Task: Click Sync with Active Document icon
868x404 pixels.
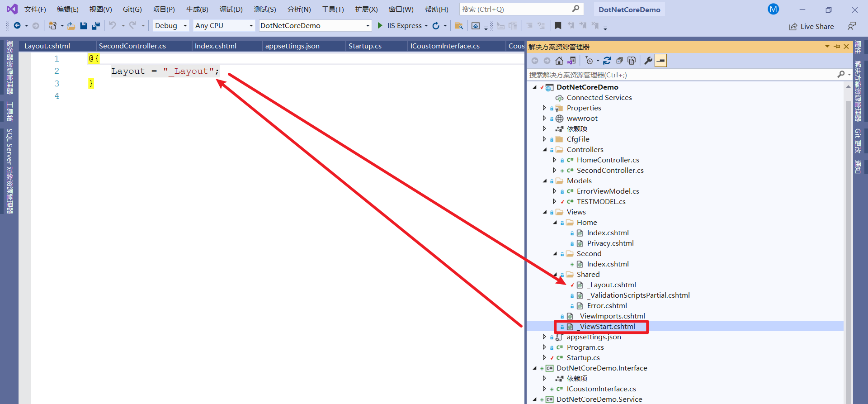Action: (607, 61)
